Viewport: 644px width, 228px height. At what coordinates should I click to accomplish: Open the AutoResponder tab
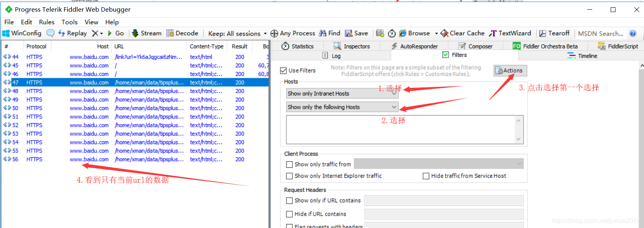coord(414,46)
